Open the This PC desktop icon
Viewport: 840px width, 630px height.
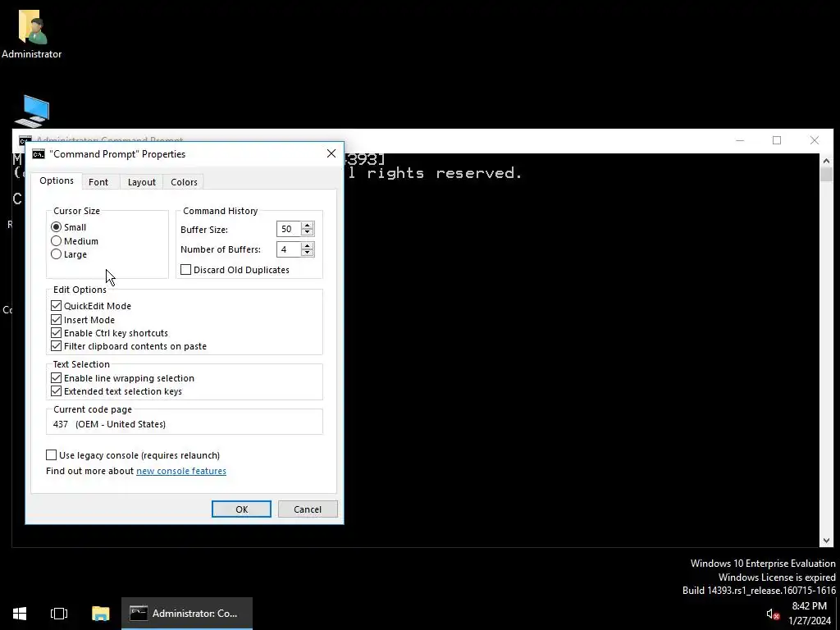click(x=33, y=112)
